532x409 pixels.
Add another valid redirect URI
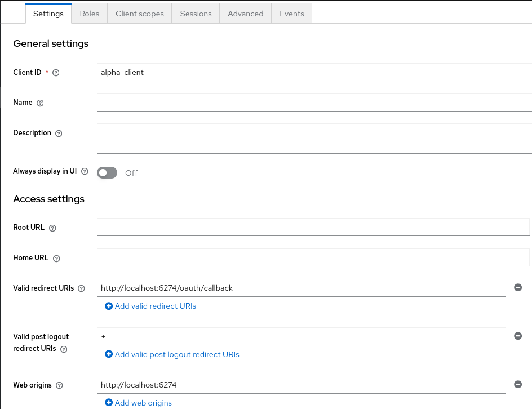150,306
